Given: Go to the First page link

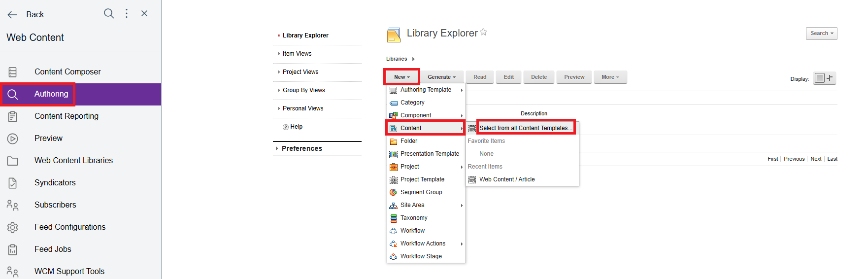Looking at the screenshot, I should click(x=773, y=159).
